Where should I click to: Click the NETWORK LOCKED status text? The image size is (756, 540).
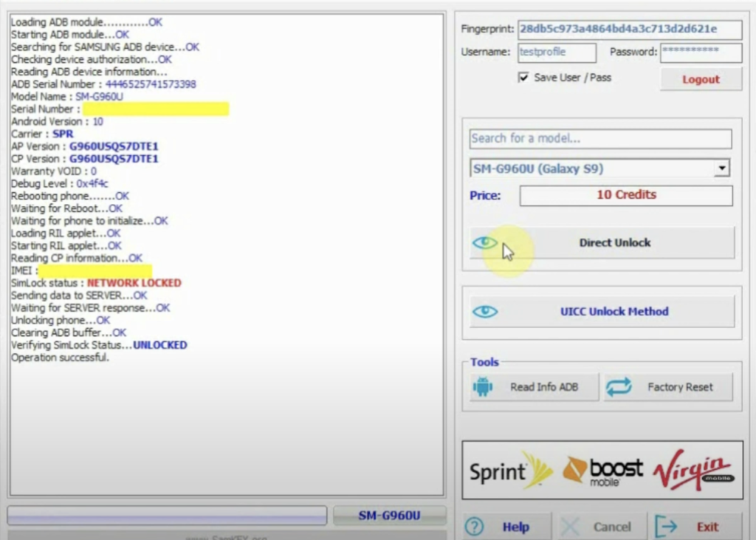[x=134, y=283]
